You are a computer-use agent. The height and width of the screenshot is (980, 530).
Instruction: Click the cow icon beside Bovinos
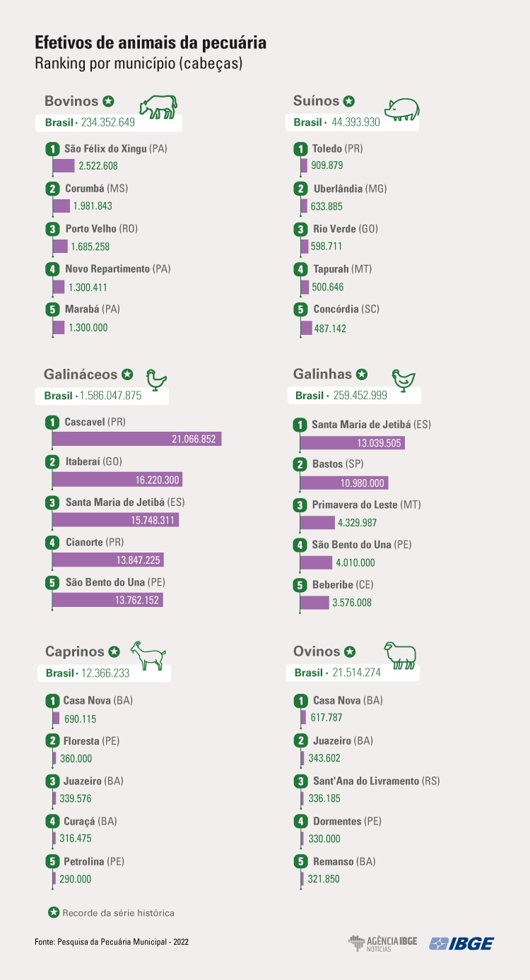click(158, 106)
